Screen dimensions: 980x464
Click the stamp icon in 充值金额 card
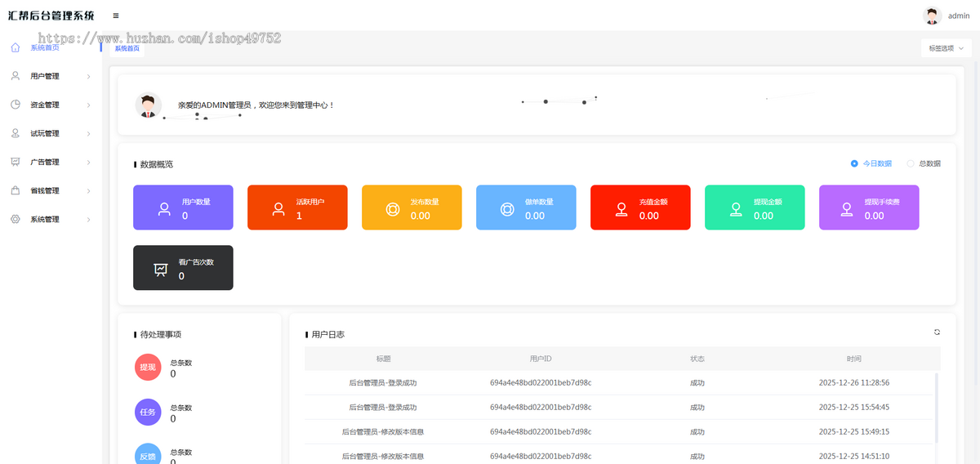[621, 209]
